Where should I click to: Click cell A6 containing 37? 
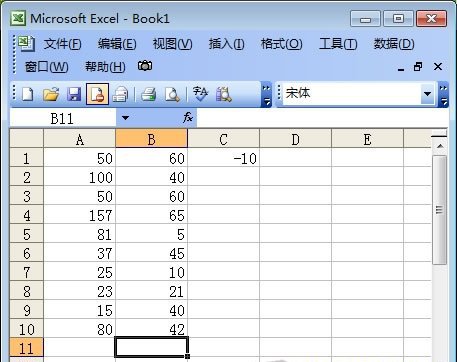coord(79,253)
